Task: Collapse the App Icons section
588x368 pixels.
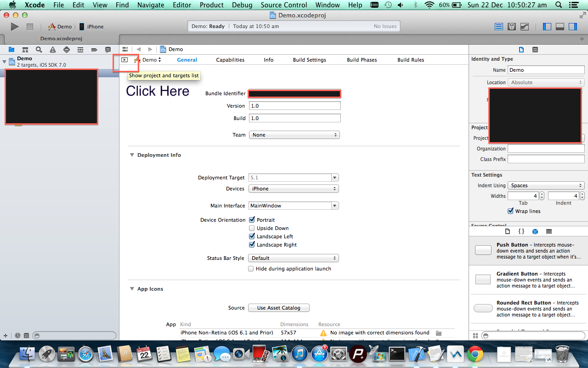Action: point(132,289)
